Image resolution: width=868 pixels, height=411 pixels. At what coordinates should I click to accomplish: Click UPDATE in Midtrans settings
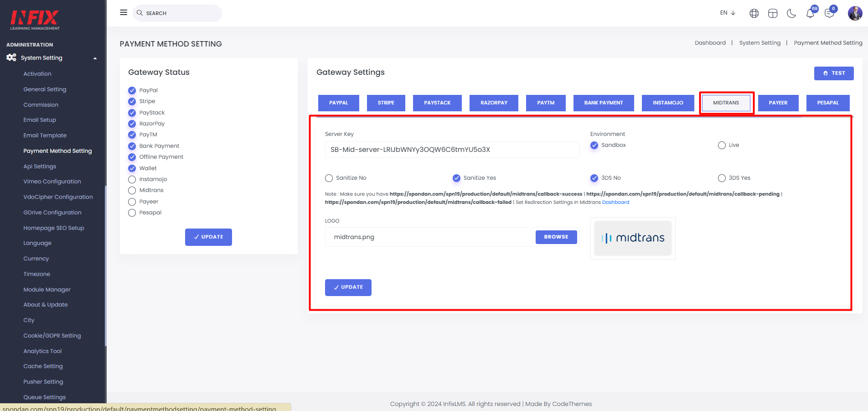pyautogui.click(x=348, y=287)
